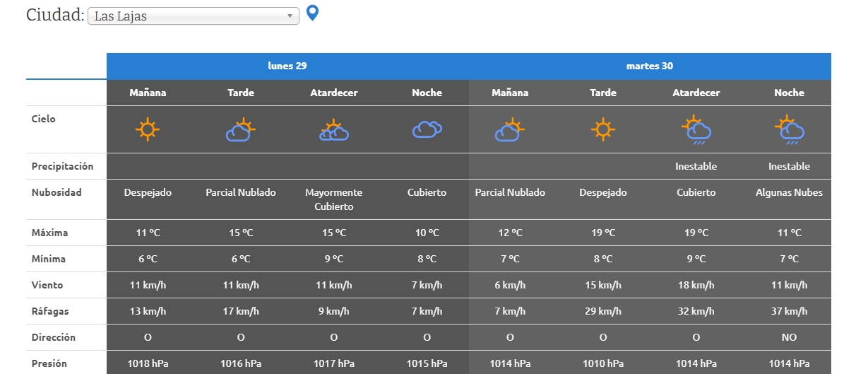Click the 13 km/h gusts value
Image resolution: width=868 pixels, height=374 pixels.
click(x=148, y=311)
